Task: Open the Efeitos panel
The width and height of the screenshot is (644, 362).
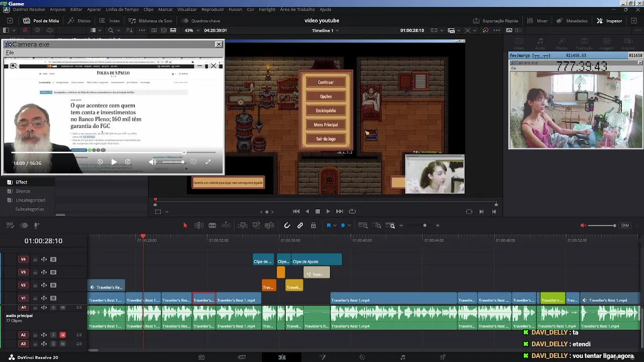Action: (79, 21)
